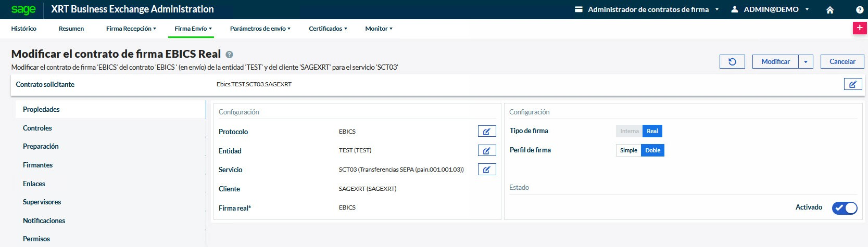Open the ADMIN@DEMO user dropdown
868x247 pixels.
pos(771,9)
